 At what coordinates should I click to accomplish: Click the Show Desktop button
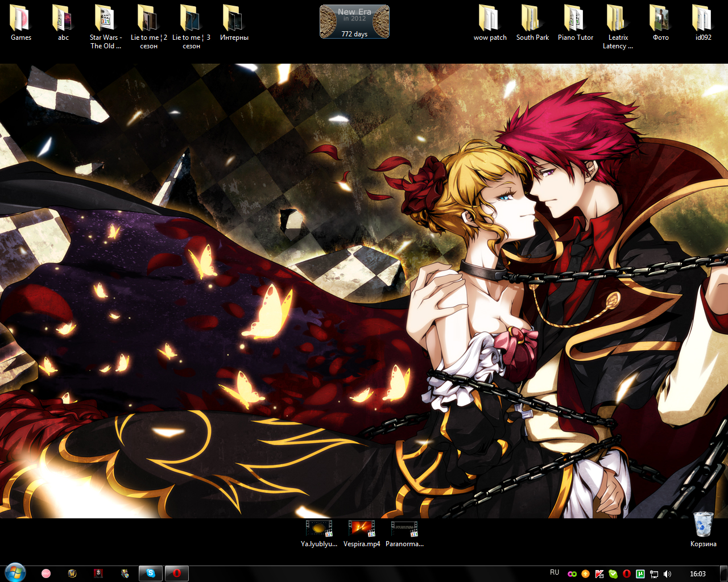[x=723, y=574]
